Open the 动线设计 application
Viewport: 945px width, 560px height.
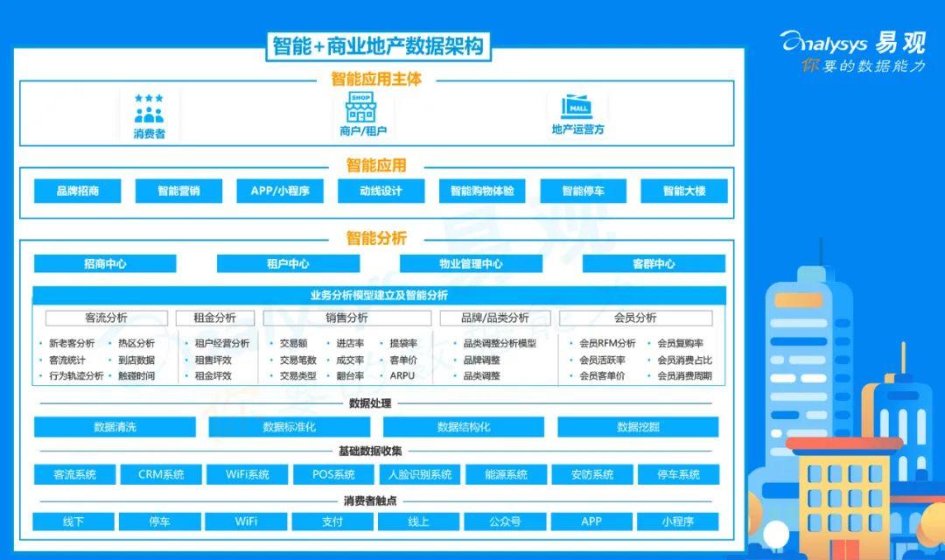coord(382,191)
